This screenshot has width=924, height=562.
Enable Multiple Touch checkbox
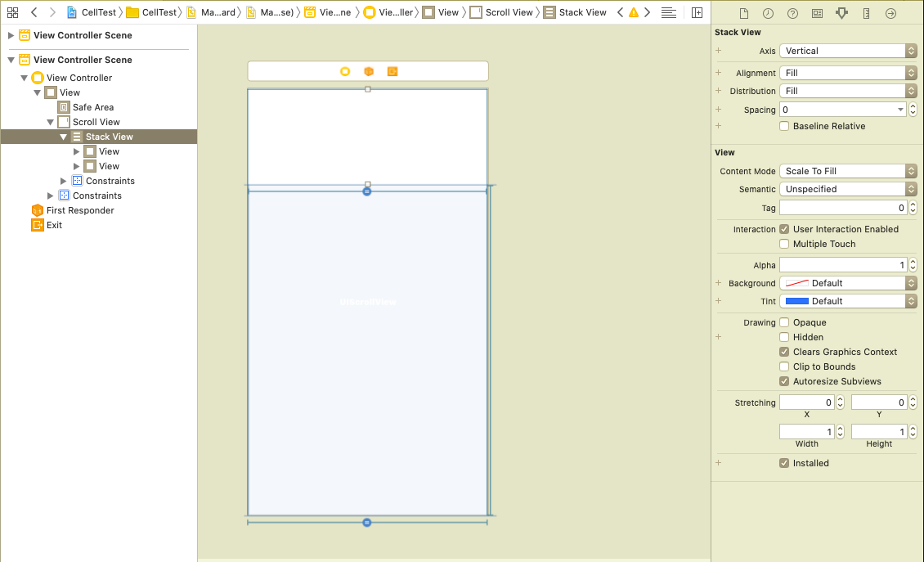point(784,244)
